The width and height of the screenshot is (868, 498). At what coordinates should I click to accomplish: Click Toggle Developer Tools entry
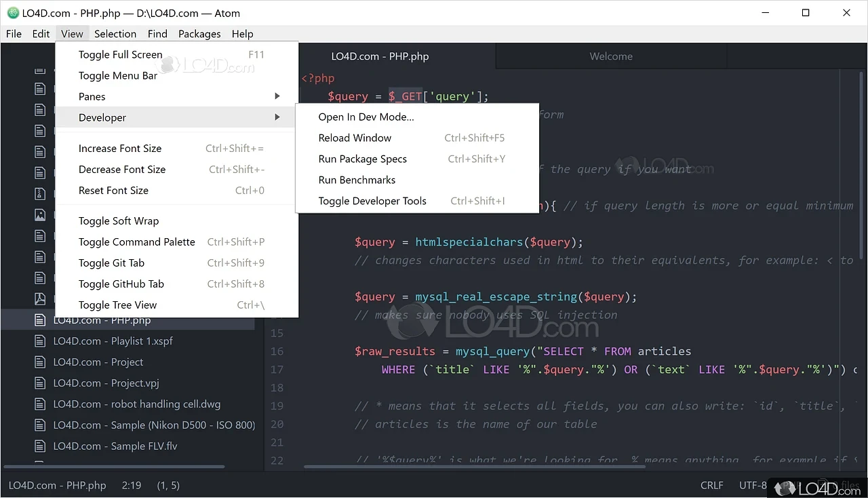372,201
